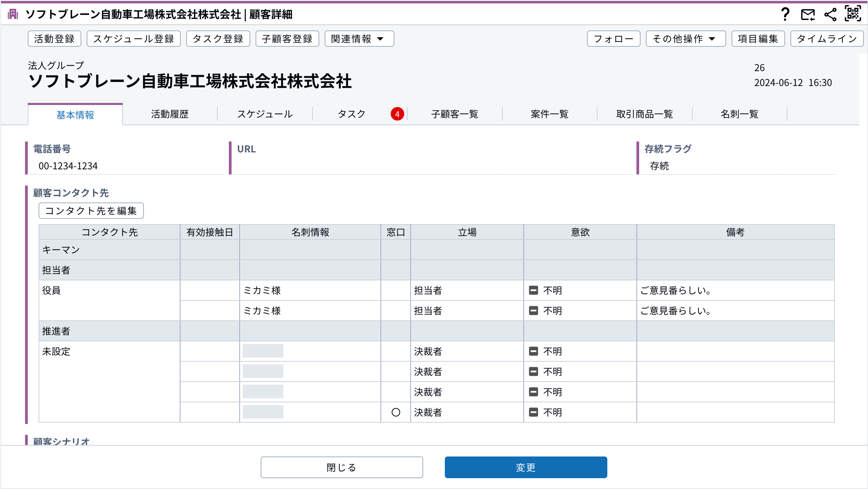Select the 基本情報 tab
Viewport: 868px width, 489px height.
75,115
